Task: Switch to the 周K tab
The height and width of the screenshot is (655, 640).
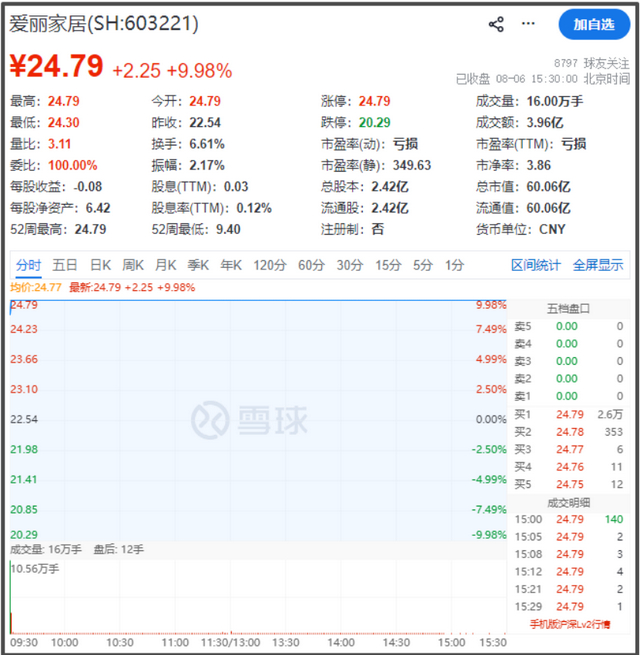Action: click(133, 265)
